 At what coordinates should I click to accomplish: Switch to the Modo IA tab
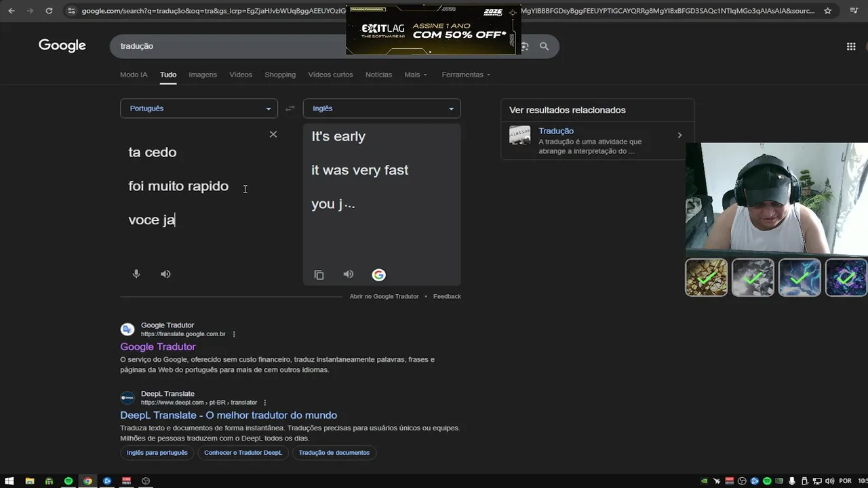click(x=134, y=75)
